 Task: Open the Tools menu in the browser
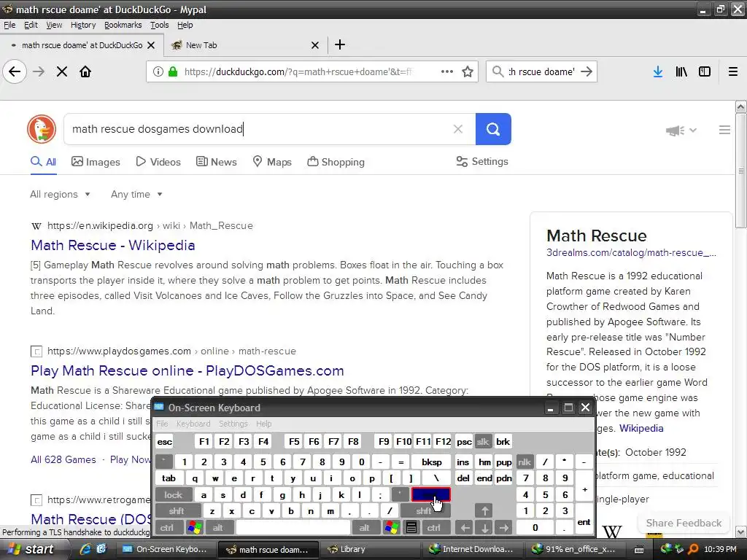click(x=159, y=25)
